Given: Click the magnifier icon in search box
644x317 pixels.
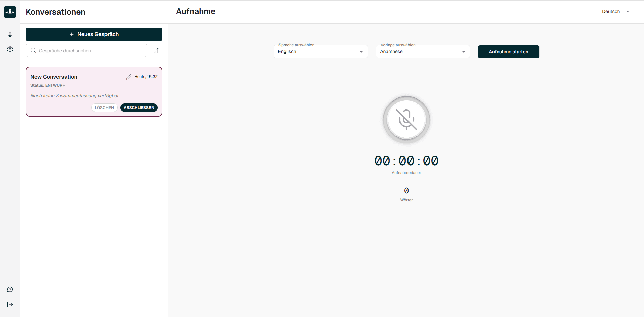Looking at the screenshot, I should coord(33,51).
